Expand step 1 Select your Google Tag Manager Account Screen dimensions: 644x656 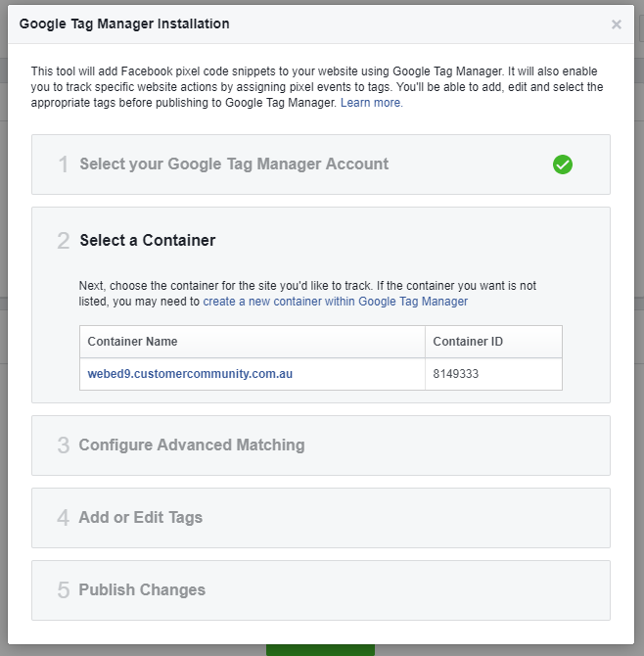[x=321, y=164]
